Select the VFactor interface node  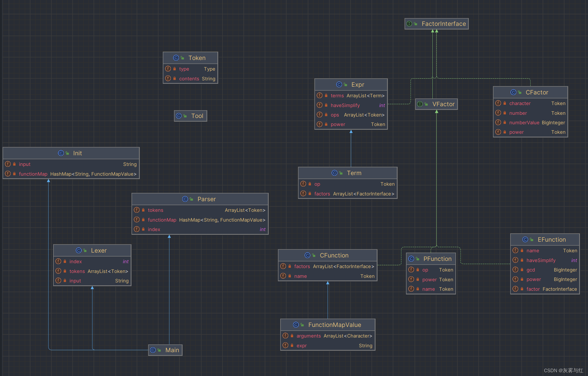pos(436,104)
